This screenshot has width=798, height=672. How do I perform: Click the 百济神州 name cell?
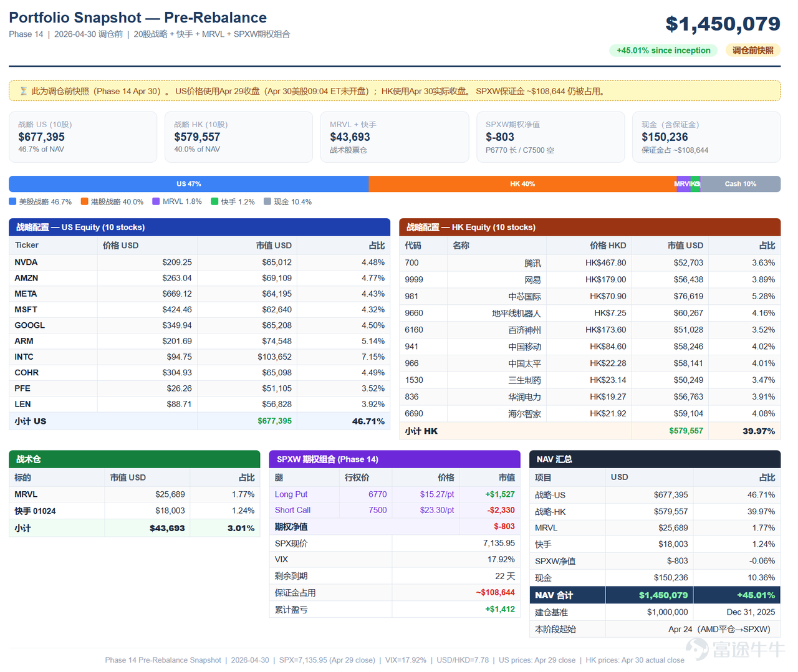497,330
